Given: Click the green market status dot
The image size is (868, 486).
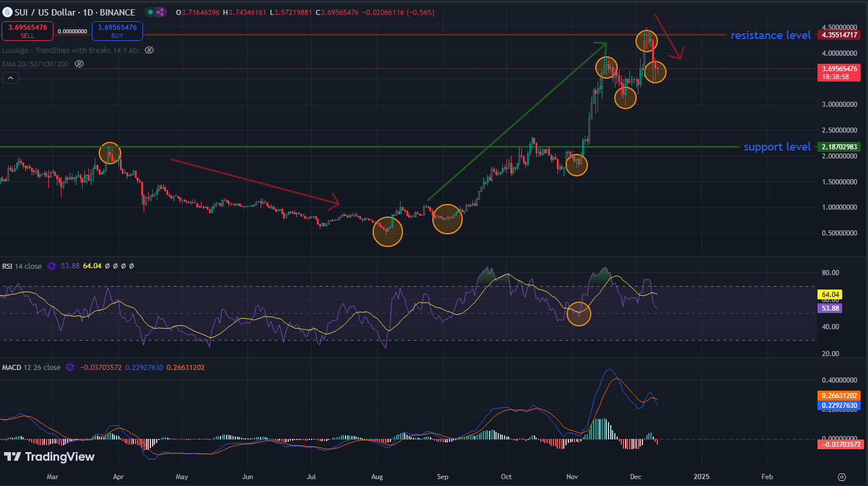Looking at the screenshot, I should click(150, 12).
